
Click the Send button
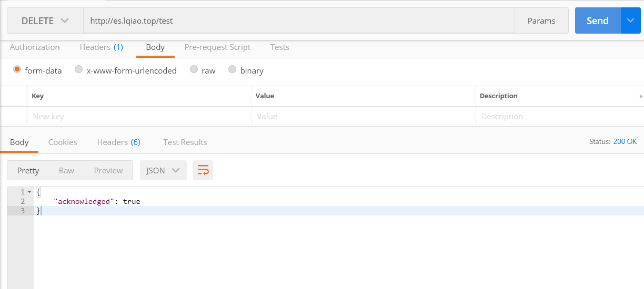[x=598, y=21]
